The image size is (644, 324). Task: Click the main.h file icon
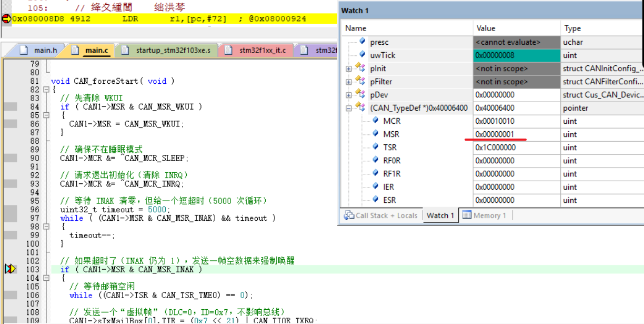23,51
